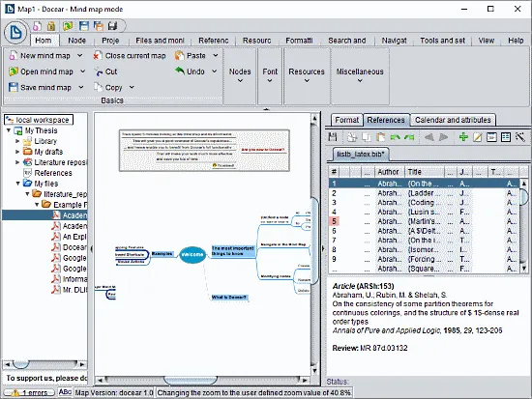
Task: Click the cut icon in the References toolbar
Action: (x=352, y=137)
